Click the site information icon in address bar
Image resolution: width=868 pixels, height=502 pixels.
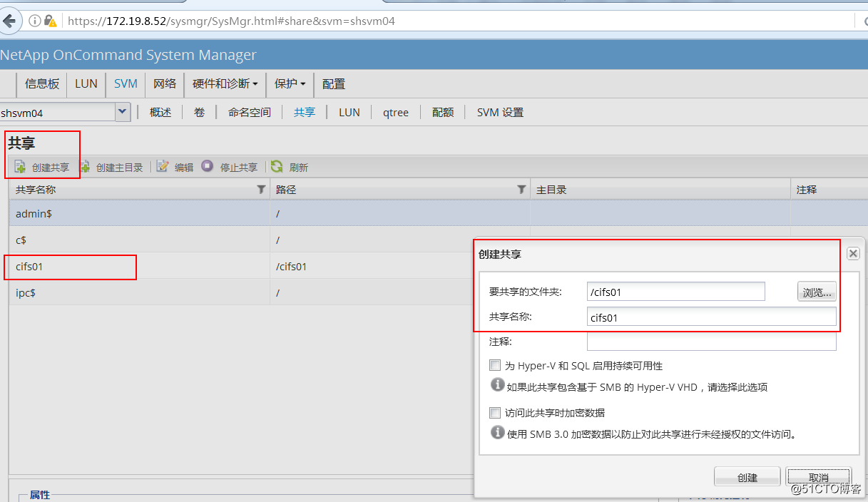(34, 21)
